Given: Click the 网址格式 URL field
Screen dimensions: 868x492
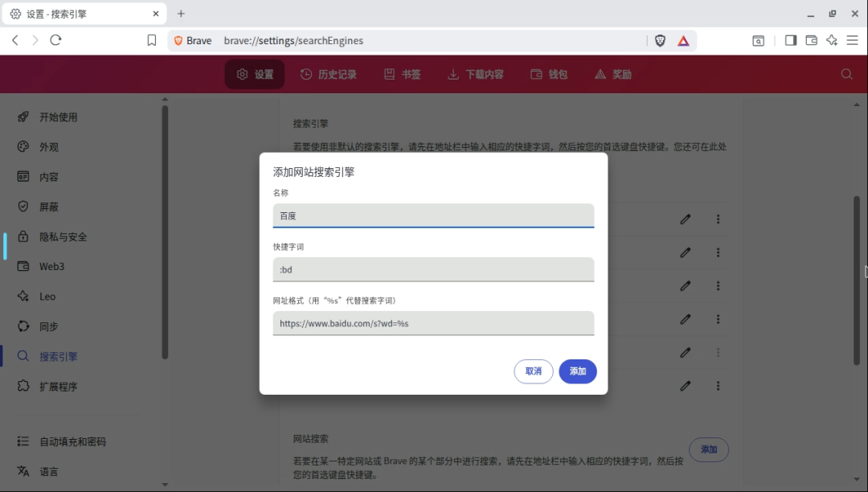Looking at the screenshot, I should 433,323.
